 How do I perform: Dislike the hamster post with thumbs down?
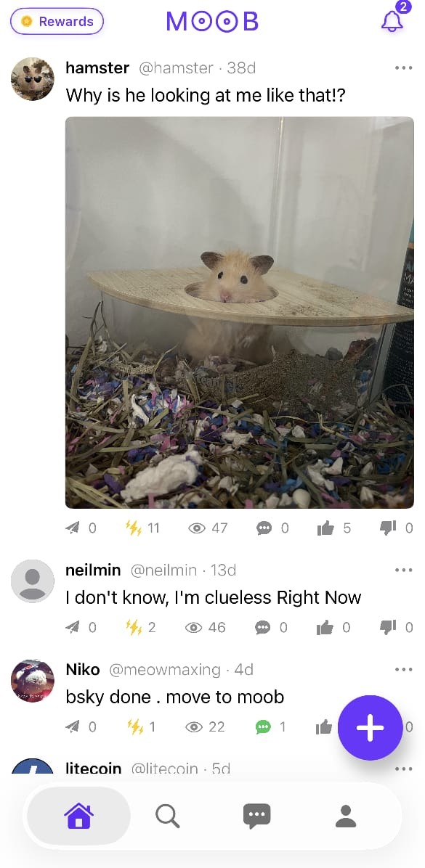point(388,528)
